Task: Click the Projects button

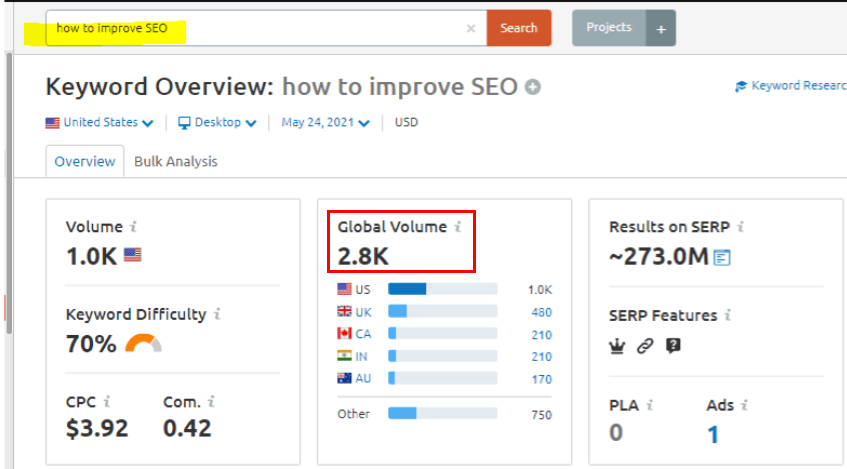Action: point(609,28)
